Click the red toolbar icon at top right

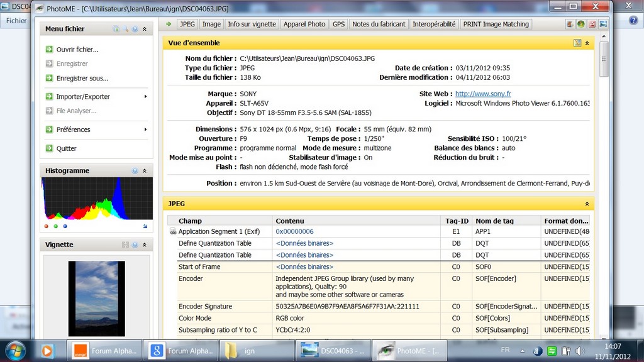592,25
